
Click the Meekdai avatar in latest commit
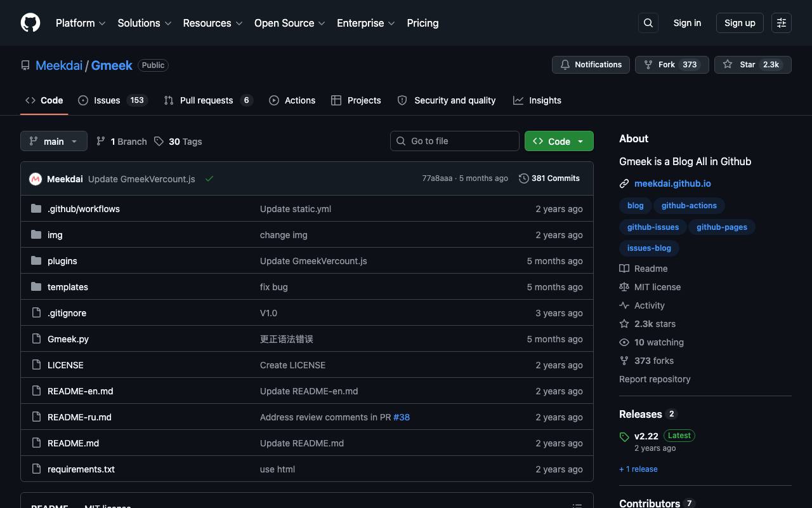coord(36,179)
